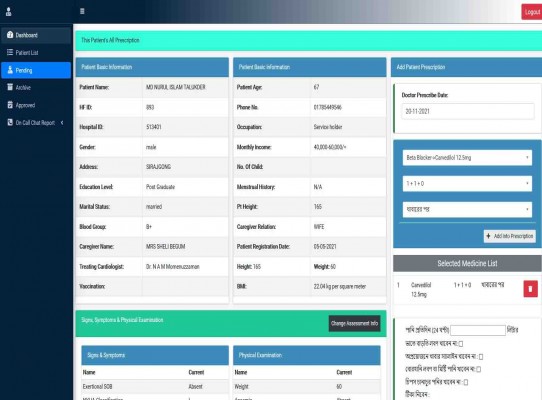Click patient name MD NURUL ISLAM TALUKDER

(176, 87)
